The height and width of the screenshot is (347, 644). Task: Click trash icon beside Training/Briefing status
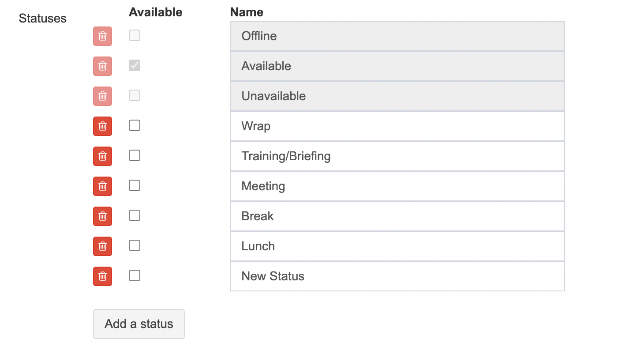pyautogui.click(x=102, y=156)
